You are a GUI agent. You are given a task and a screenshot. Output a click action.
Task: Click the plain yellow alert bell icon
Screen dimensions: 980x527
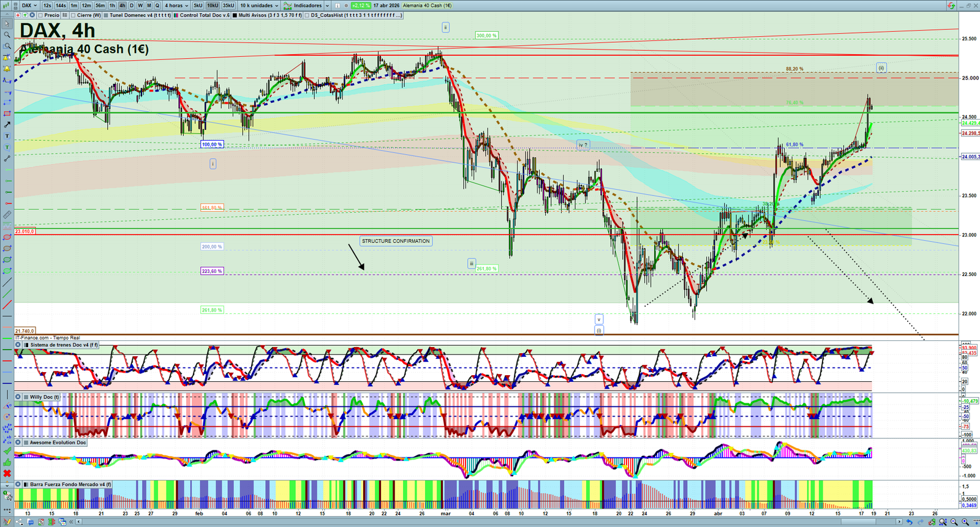(7, 69)
